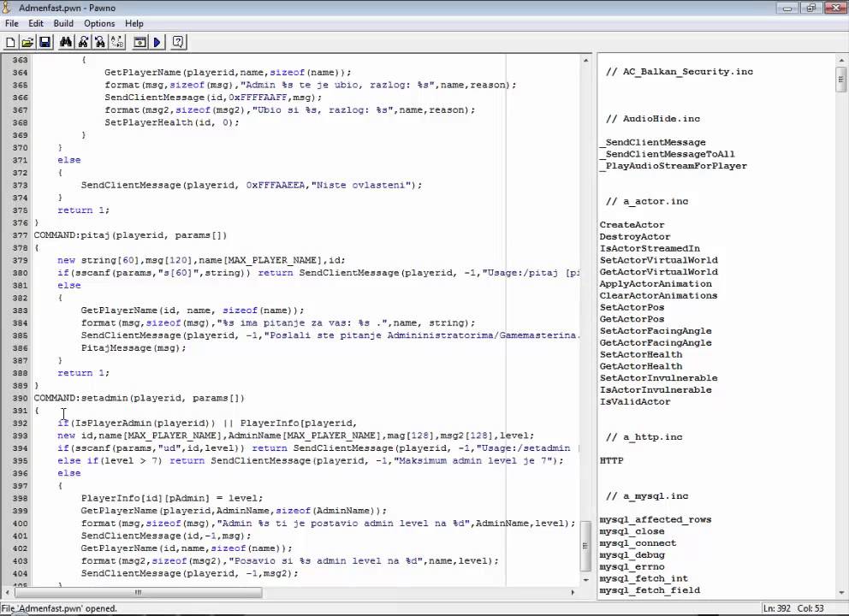Select ApplyActorAnimation in the function list
The width and height of the screenshot is (849, 616).
click(656, 284)
